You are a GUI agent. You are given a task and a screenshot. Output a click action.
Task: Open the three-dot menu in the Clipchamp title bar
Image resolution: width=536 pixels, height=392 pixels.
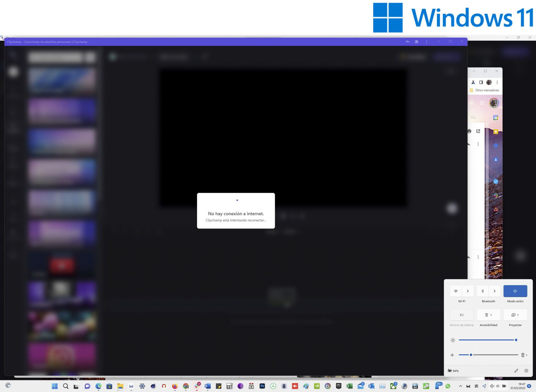coord(427,42)
